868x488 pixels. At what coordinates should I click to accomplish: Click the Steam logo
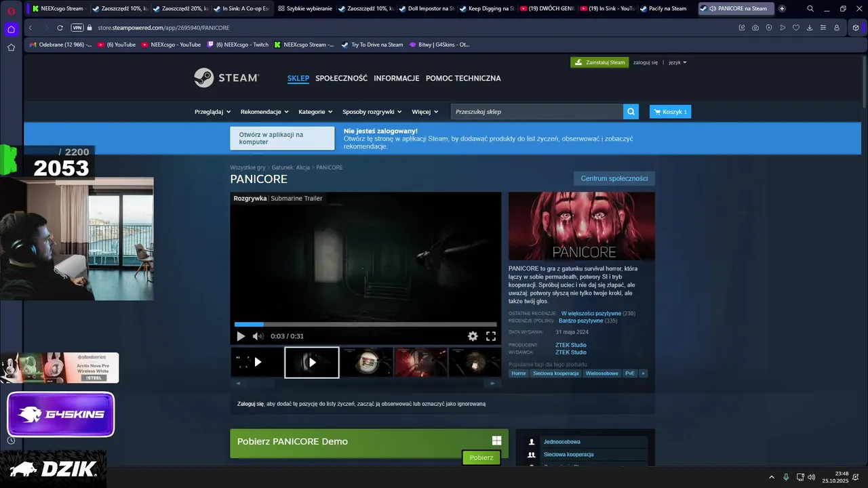226,78
